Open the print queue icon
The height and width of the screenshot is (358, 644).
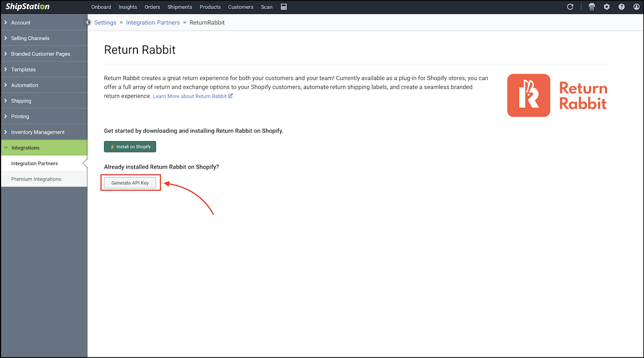click(591, 6)
